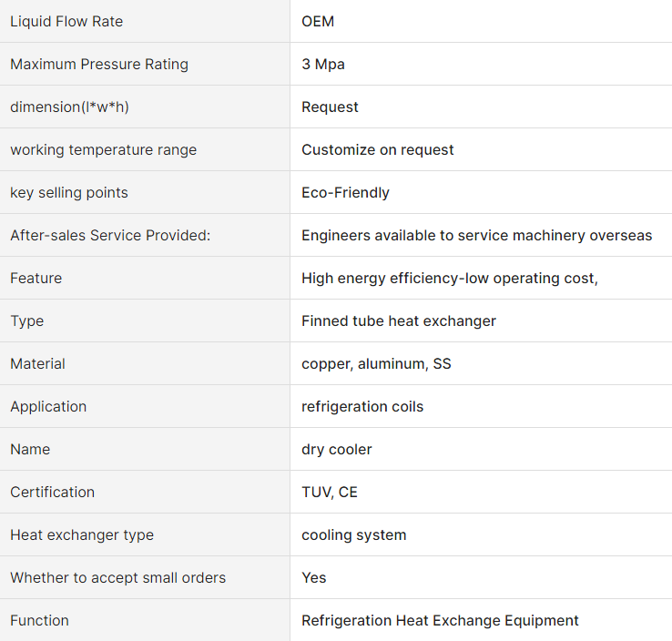Select 'copper, aluminum, SS' material value
The height and width of the screenshot is (641, 672).
[x=376, y=364]
